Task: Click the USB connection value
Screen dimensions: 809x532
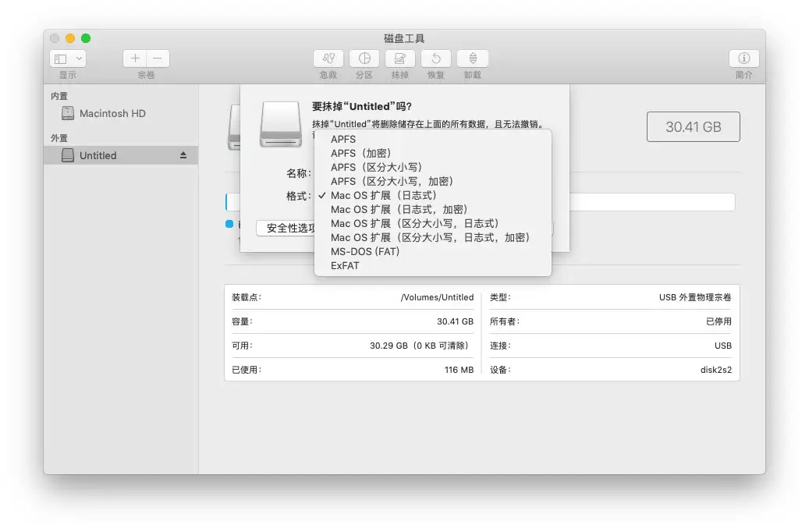Action: coord(723,346)
